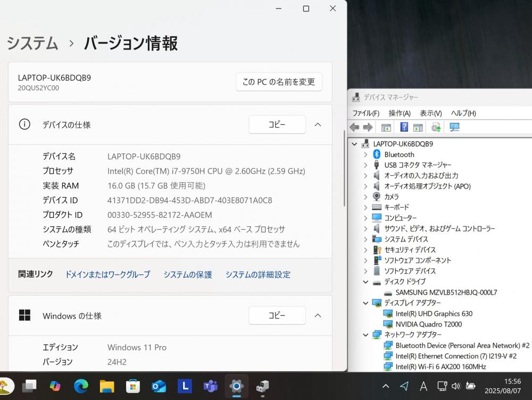532x400 pixels.
Task: Click the IME 'A' input mode indicator
Action: [x=423, y=386]
